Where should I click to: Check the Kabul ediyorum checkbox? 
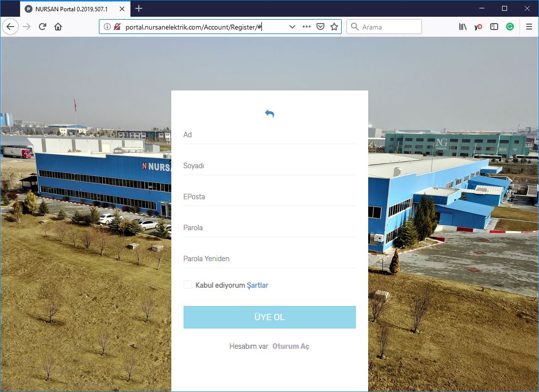click(x=188, y=285)
